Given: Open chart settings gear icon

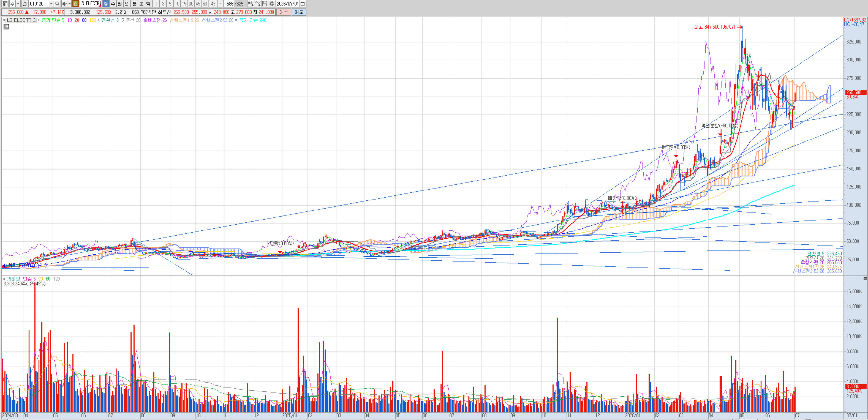Looking at the screenshot, I should tap(272, 4).
